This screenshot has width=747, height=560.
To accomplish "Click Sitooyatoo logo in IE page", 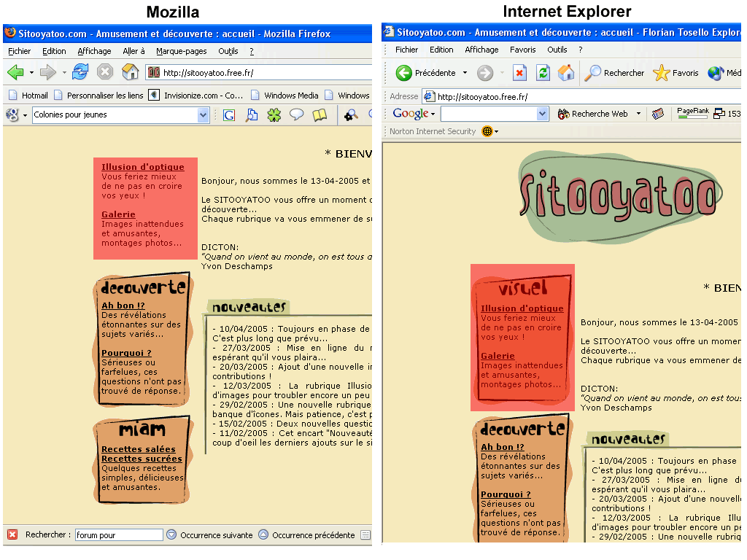I will click(x=620, y=197).
